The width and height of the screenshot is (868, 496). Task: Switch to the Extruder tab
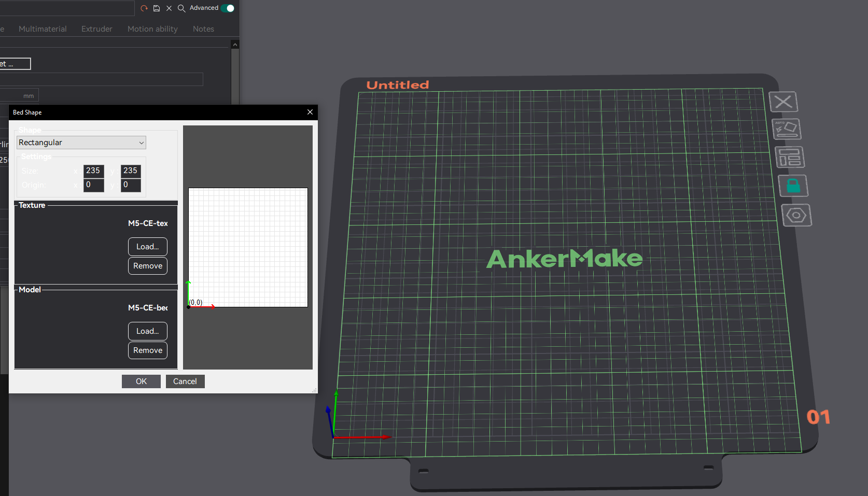point(96,29)
